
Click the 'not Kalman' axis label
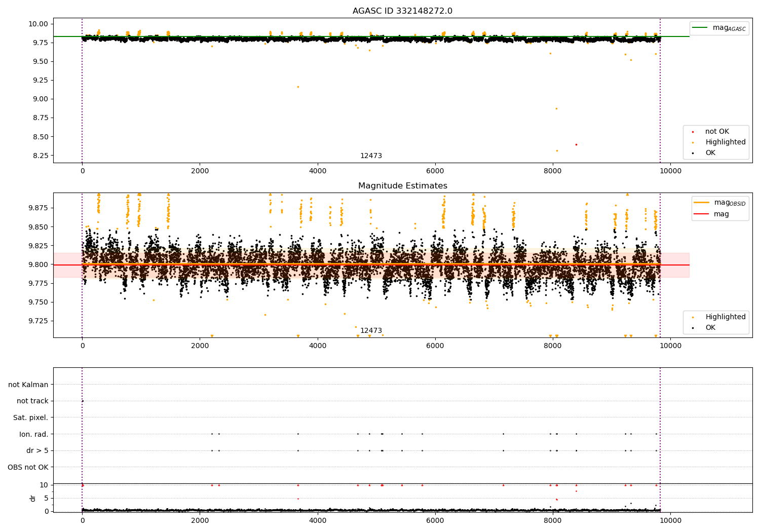point(28,385)
